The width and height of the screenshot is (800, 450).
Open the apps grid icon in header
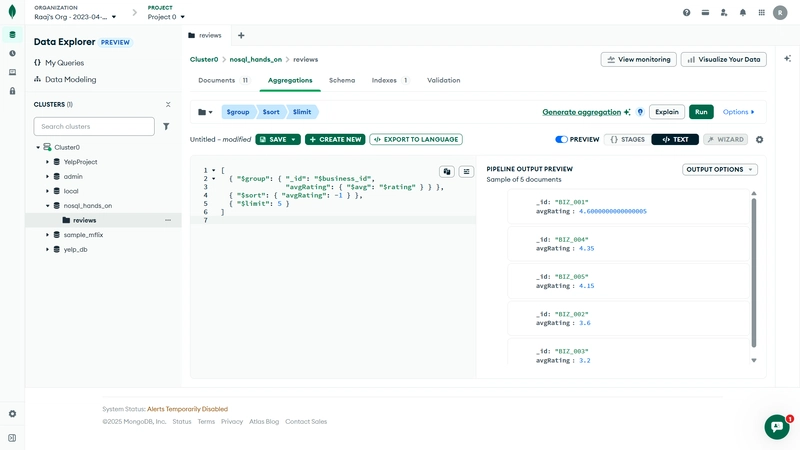[x=761, y=12]
